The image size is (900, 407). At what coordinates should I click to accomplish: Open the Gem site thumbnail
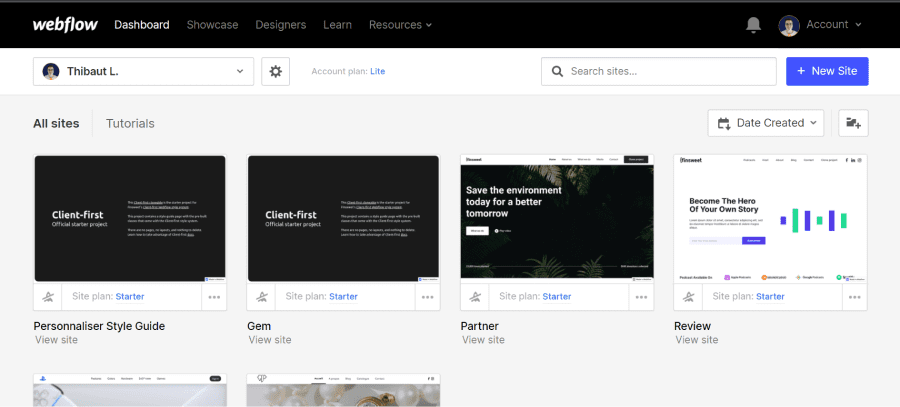click(344, 219)
